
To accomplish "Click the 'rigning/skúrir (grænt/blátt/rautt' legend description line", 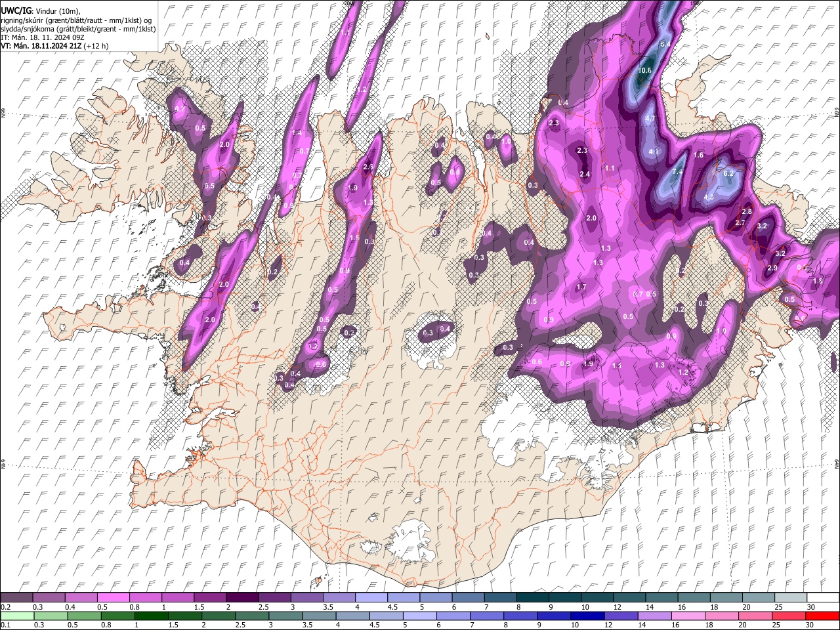I will coord(77,20).
